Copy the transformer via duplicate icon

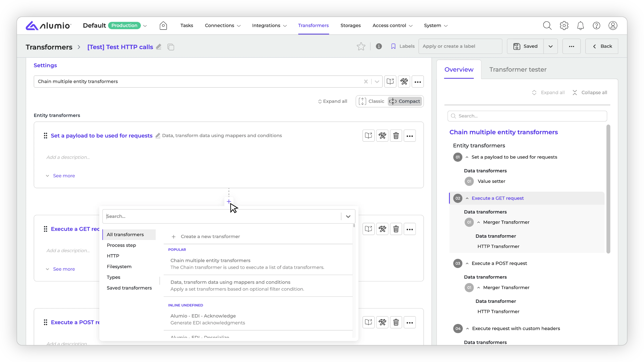coord(171,47)
